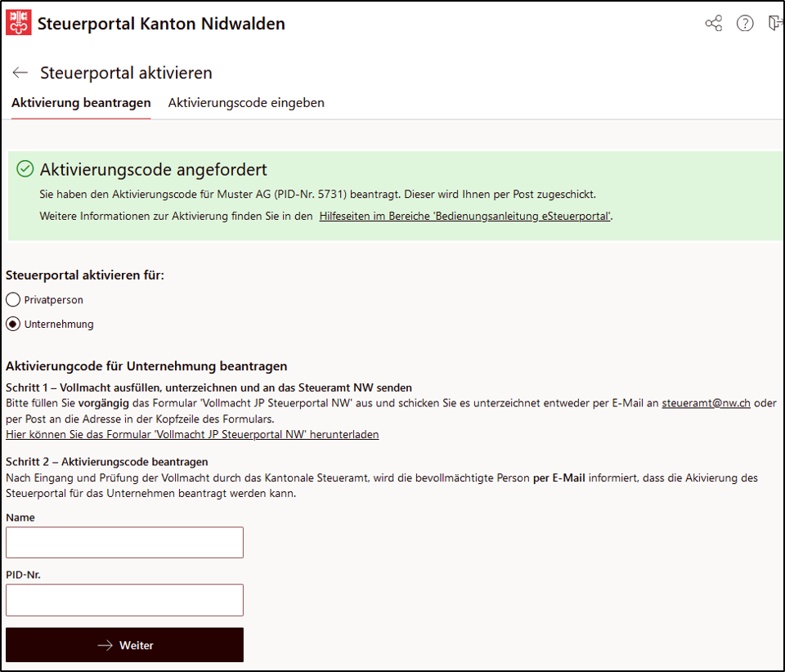Open the help question mark icon
Viewport: 785px width, 672px height.
(745, 23)
